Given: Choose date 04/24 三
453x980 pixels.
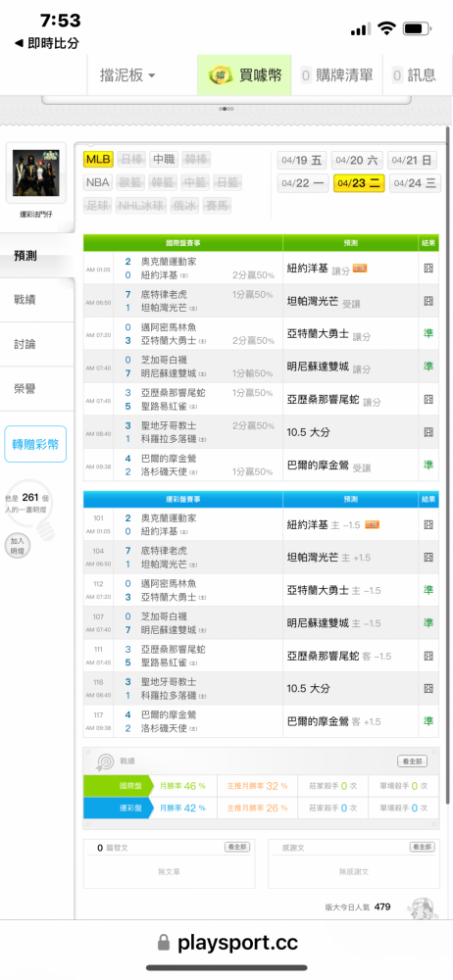Looking at the screenshot, I should pos(414,183).
